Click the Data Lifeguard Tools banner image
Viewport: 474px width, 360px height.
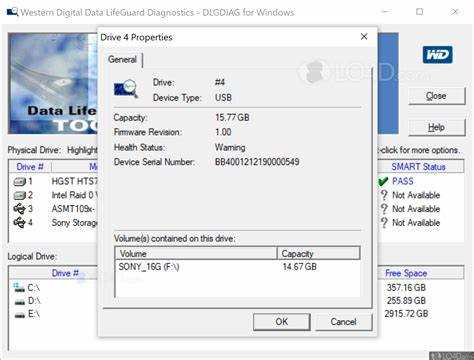53,83
